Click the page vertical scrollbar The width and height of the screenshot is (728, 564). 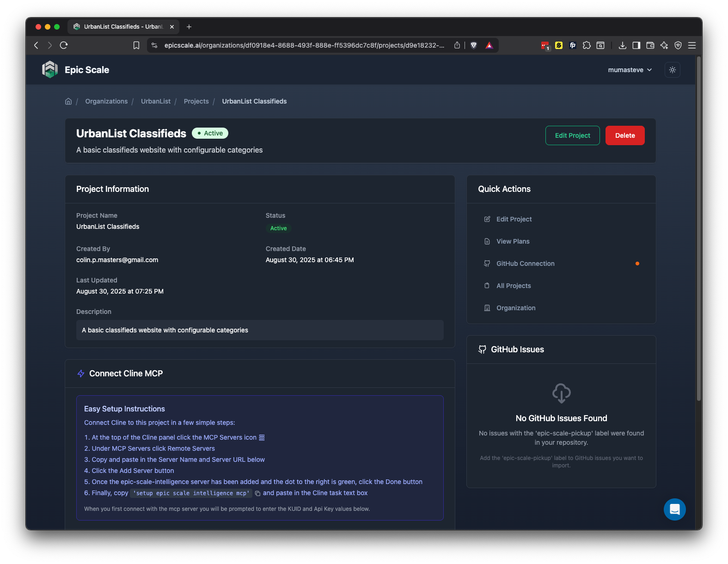(699, 229)
